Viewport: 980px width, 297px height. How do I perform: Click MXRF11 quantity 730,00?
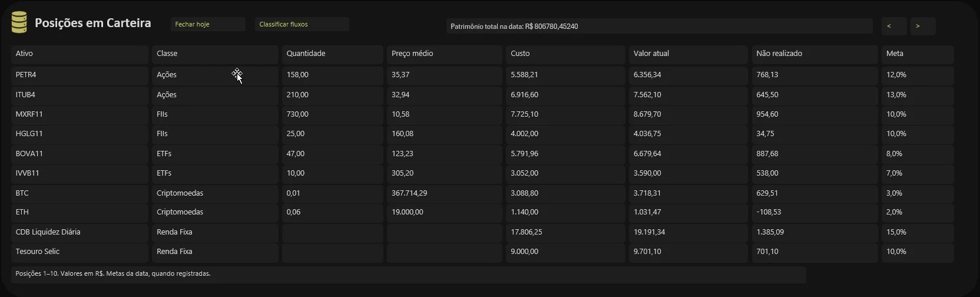[x=332, y=114]
